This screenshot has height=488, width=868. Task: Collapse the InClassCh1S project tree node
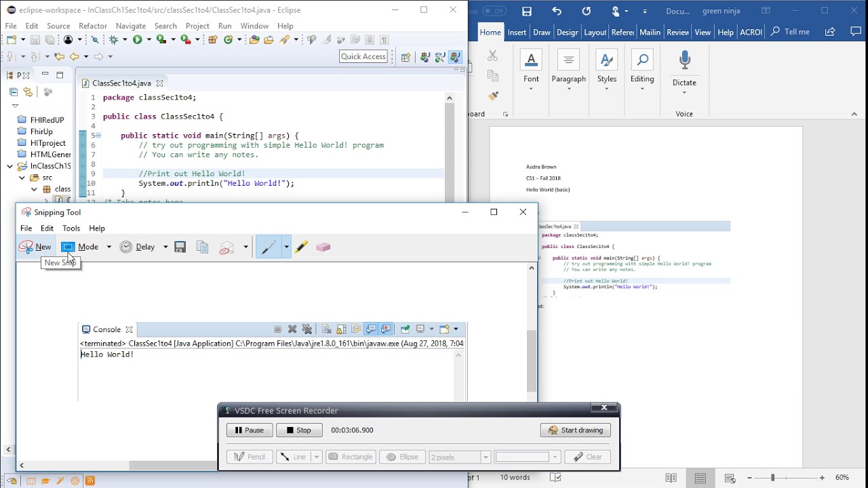point(10,166)
